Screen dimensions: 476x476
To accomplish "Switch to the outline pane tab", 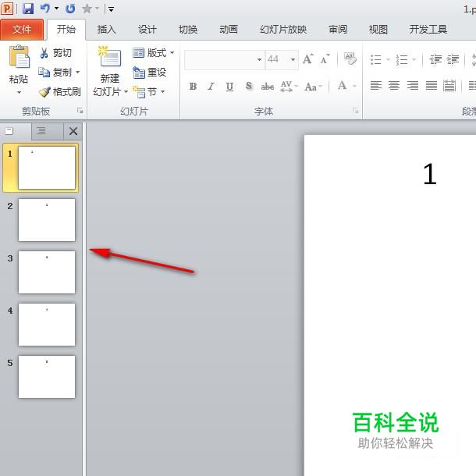I will tap(48, 131).
